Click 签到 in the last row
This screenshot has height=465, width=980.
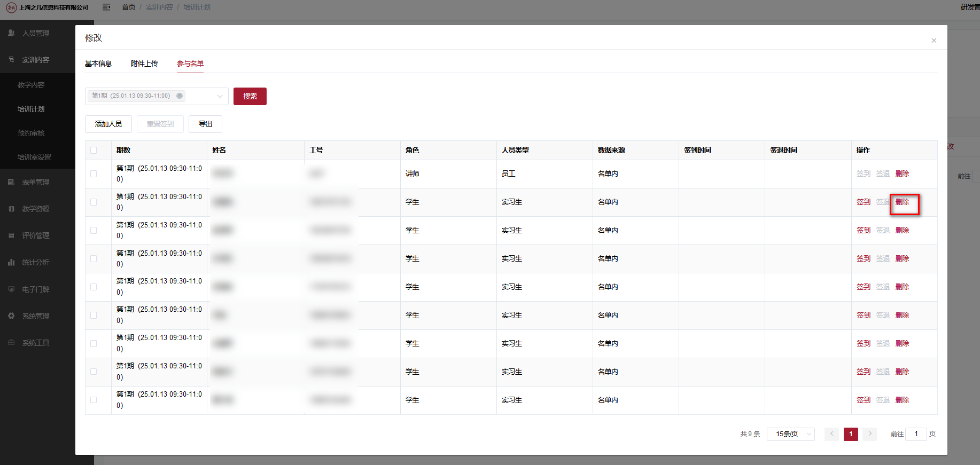[864, 400]
